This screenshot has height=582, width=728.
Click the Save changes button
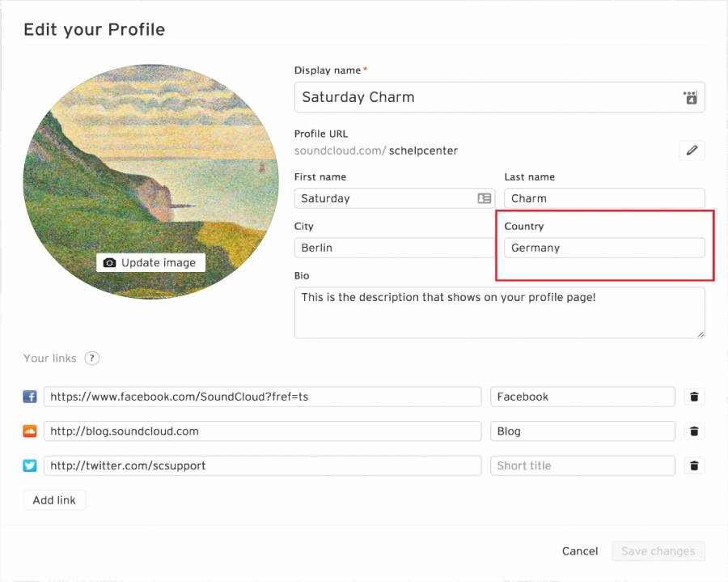point(658,551)
